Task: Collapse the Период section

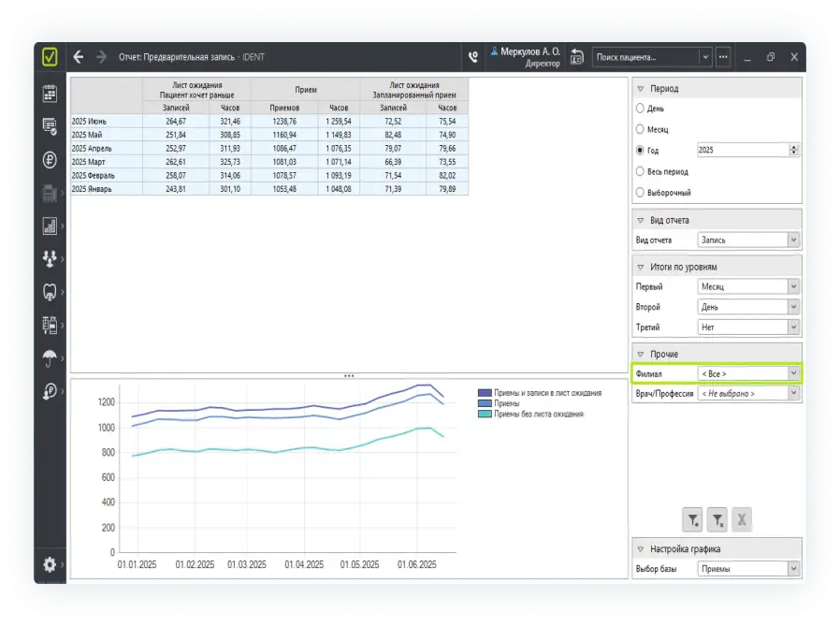Action: pos(641,89)
